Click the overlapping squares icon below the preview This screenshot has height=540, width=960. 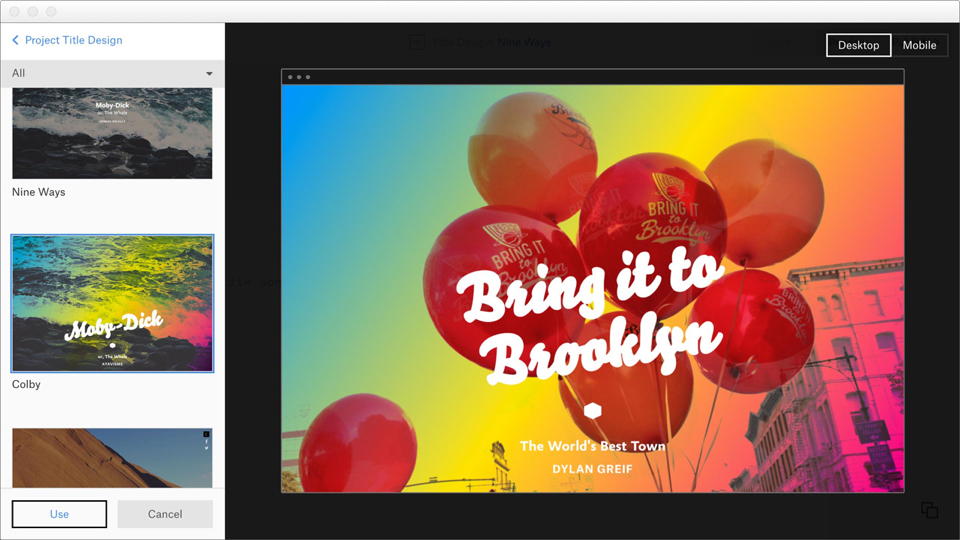(x=929, y=510)
